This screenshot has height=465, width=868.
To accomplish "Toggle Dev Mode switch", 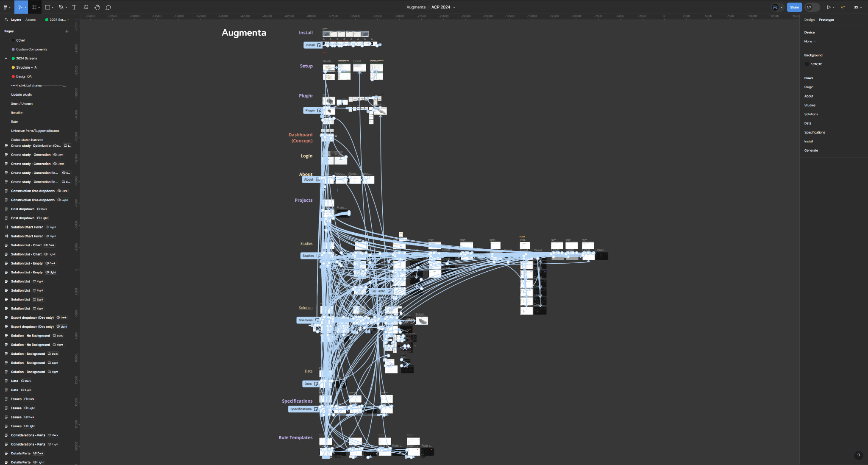I will 812,7.
